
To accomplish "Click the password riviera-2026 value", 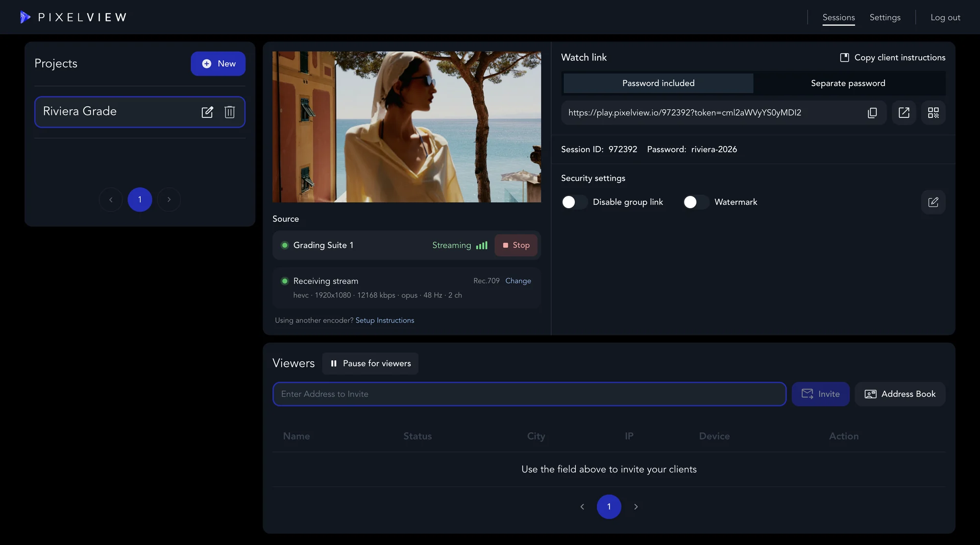I will coord(714,149).
